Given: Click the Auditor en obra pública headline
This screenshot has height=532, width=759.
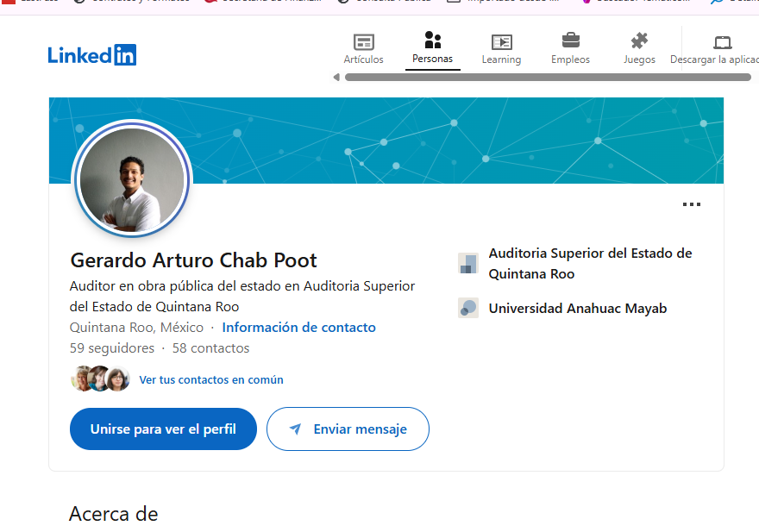Looking at the screenshot, I should pyautogui.click(x=242, y=297).
